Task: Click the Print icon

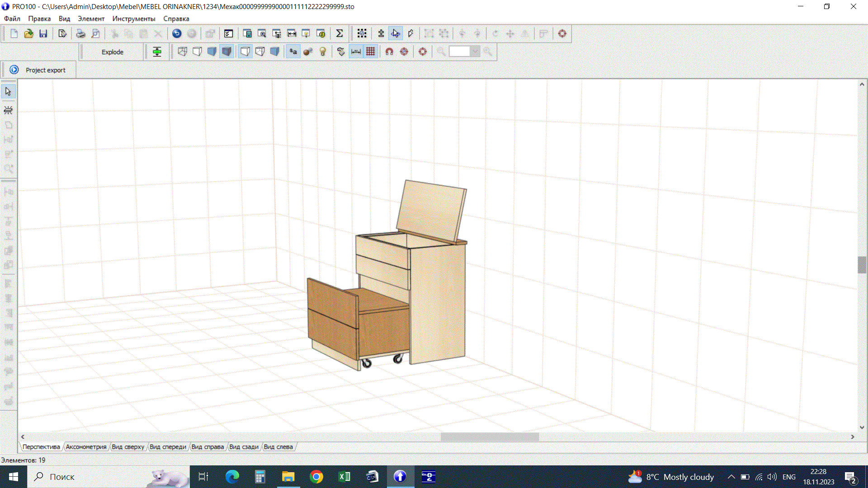Action: (x=80, y=33)
